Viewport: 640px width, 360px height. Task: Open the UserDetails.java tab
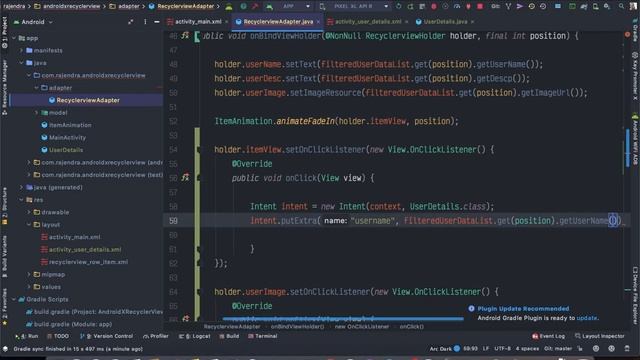[x=445, y=22]
